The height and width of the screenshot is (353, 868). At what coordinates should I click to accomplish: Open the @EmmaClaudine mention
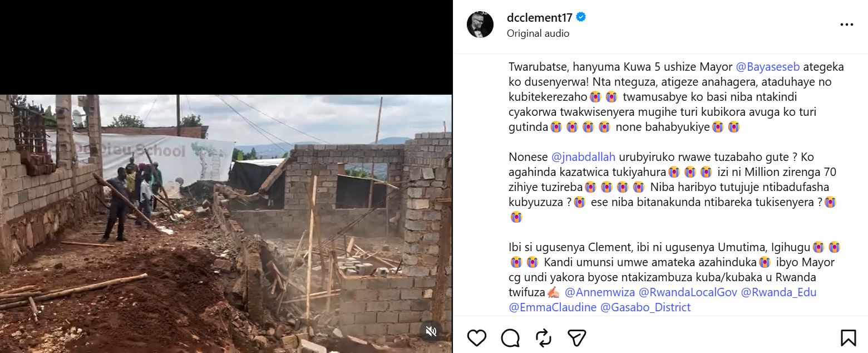tap(553, 307)
